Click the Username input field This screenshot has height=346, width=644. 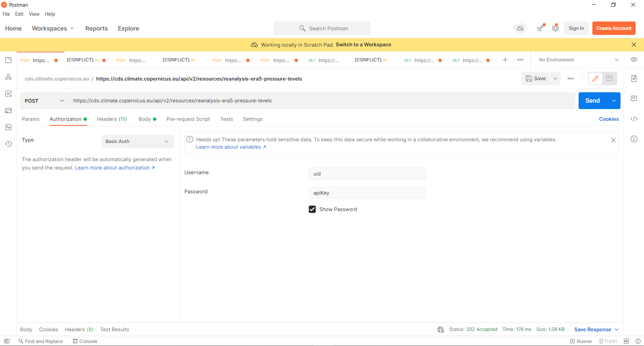(367, 174)
